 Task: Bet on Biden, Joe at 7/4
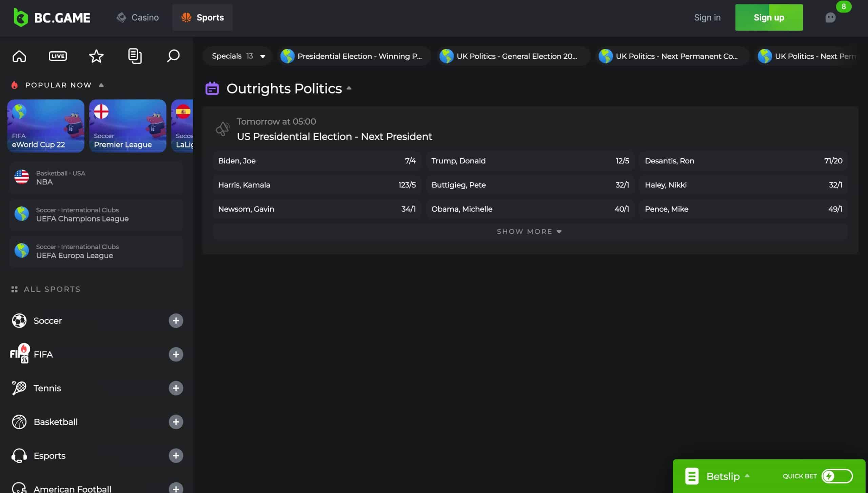317,161
